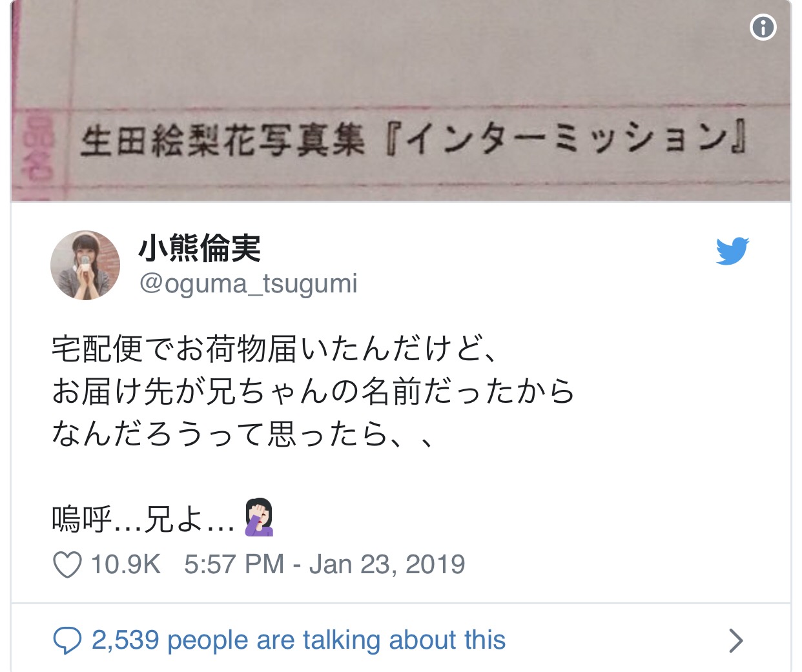Click the tweet text starting with 宅配便でお荷物
The width and height of the screenshot is (802, 672).
(274, 349)
